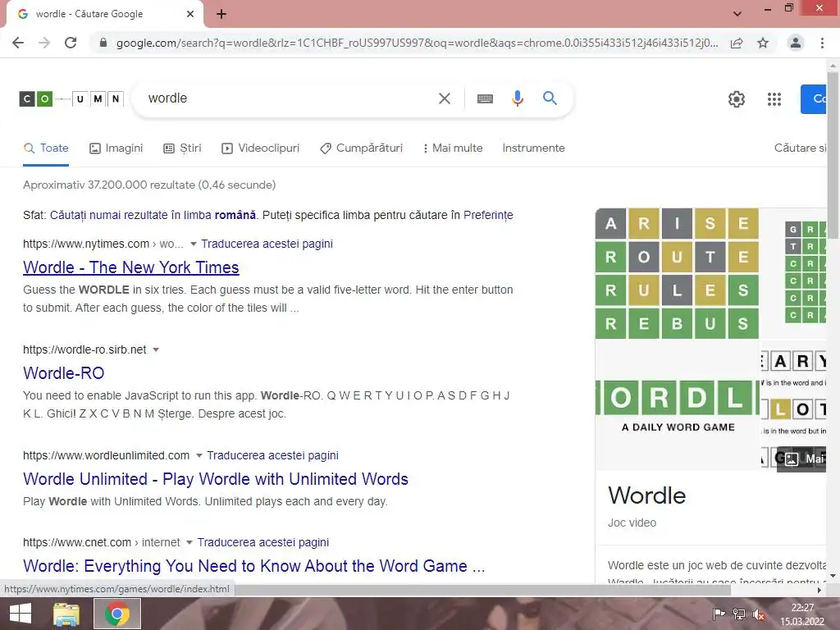
Task: Open 'Wordle: Everything You Need to Know' result
Action: tap(254, 566)
